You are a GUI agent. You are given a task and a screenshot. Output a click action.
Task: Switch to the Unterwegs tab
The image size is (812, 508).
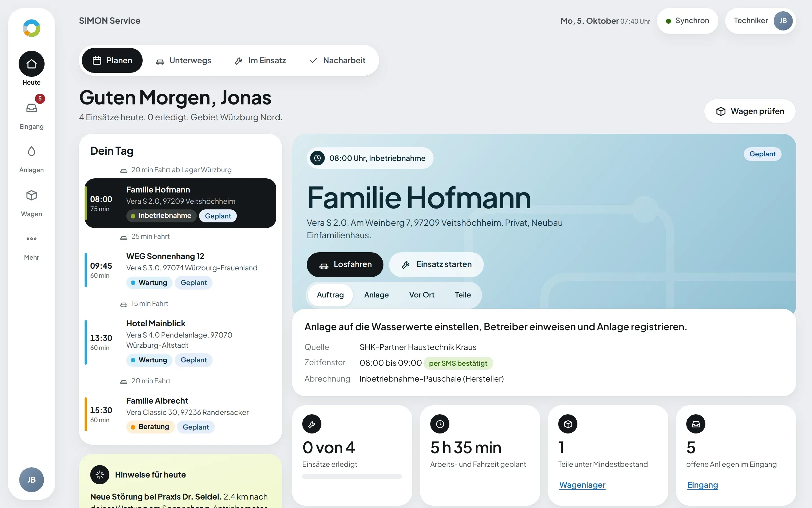[183, 60]
